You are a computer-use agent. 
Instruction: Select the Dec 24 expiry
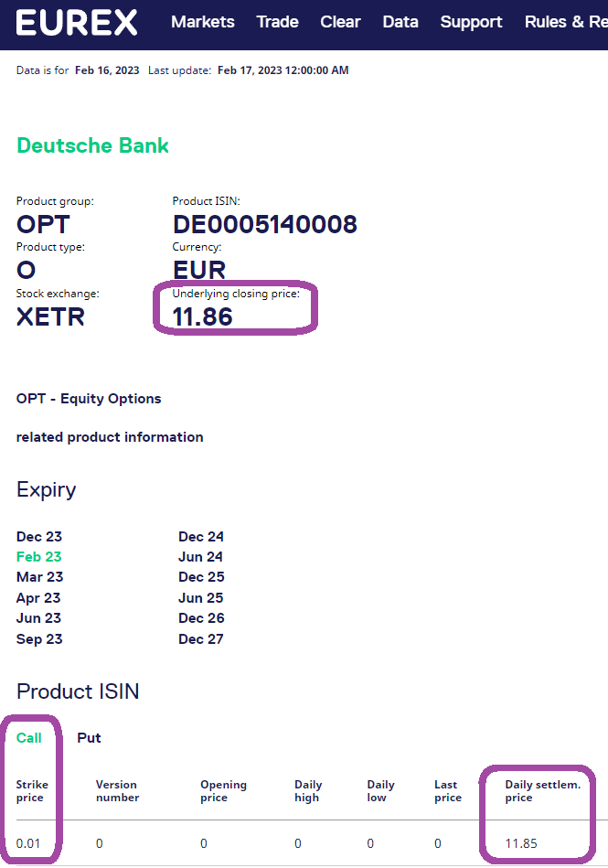201,537
